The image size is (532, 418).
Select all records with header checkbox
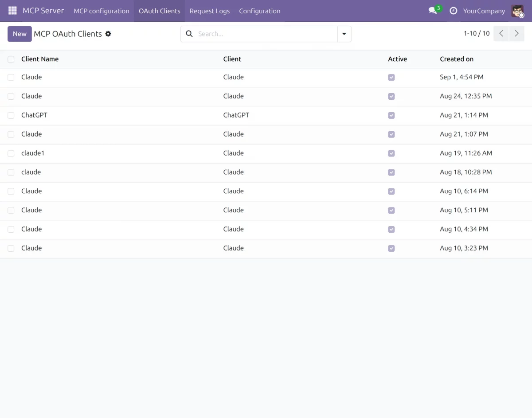pyautogui.click(x=11, y=59)
